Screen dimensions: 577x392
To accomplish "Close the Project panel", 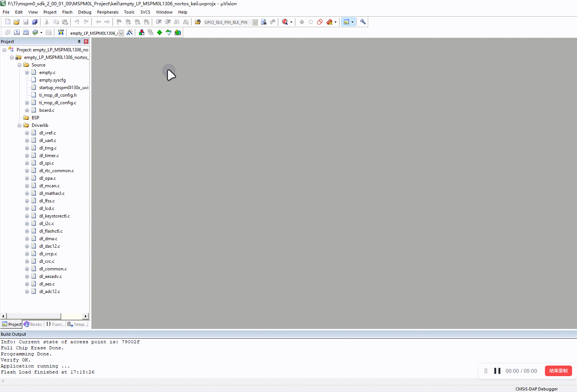I will tap(86, 42).
